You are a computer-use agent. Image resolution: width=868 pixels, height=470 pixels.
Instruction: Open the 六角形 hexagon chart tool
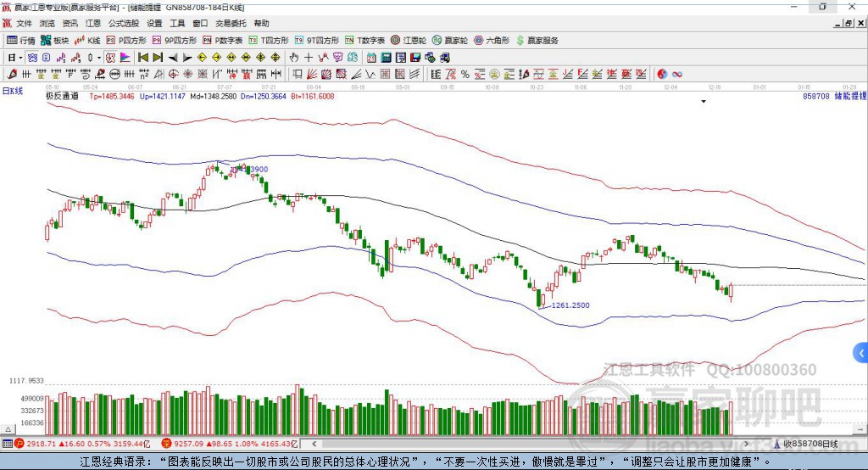[492, 41]
